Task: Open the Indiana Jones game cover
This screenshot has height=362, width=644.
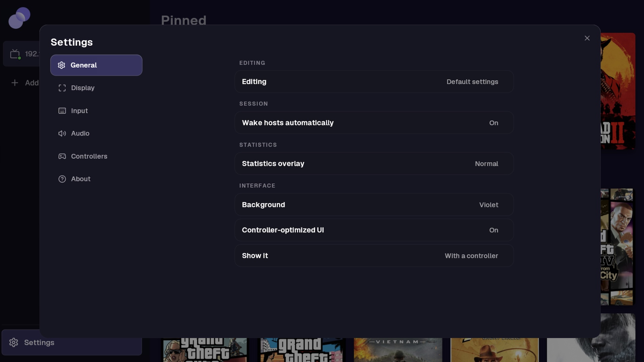Action: pyautogui.click(x=494, y=350)
